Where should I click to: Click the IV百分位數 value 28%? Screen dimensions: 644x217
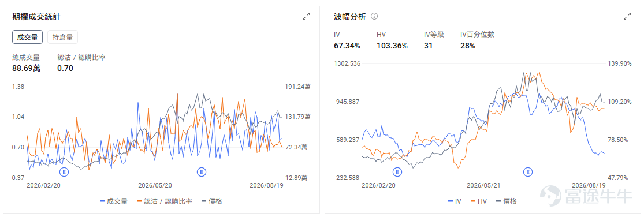point(468,46)
